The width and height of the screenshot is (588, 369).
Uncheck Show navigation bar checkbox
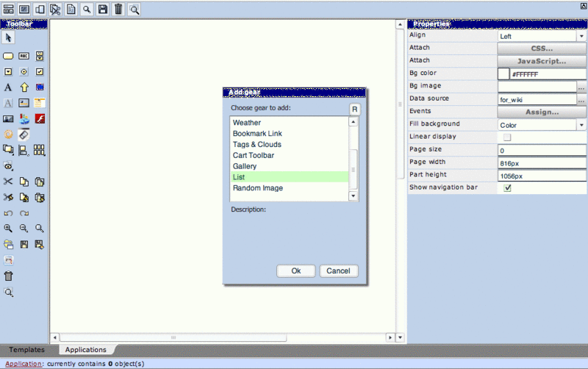coord(506,188)
